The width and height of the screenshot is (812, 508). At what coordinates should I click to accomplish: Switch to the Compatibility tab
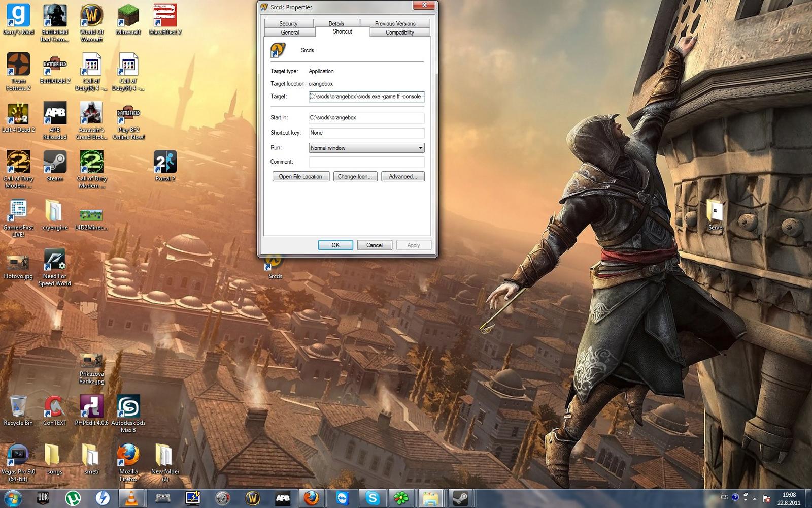tap(400, 32)
